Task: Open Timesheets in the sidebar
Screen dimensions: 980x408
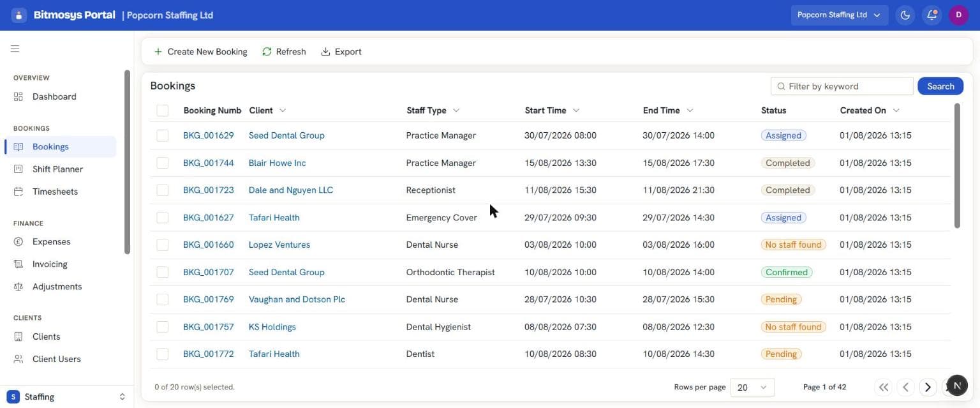Action: [60, 192]
